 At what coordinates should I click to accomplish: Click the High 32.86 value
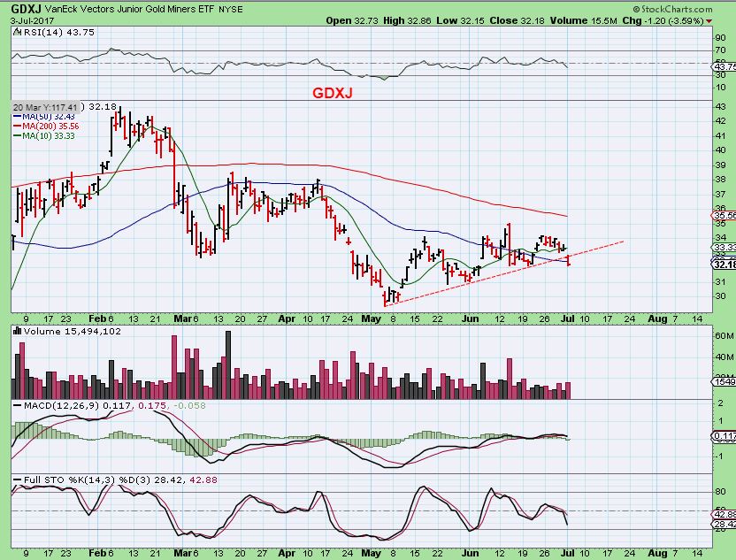[x=407, y=20]
